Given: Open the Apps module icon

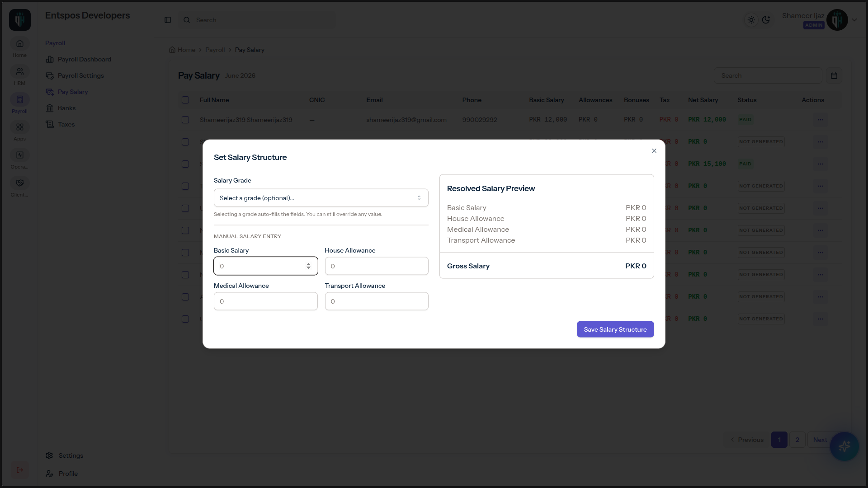Looking at the screenshot, I should pos(20,127).
